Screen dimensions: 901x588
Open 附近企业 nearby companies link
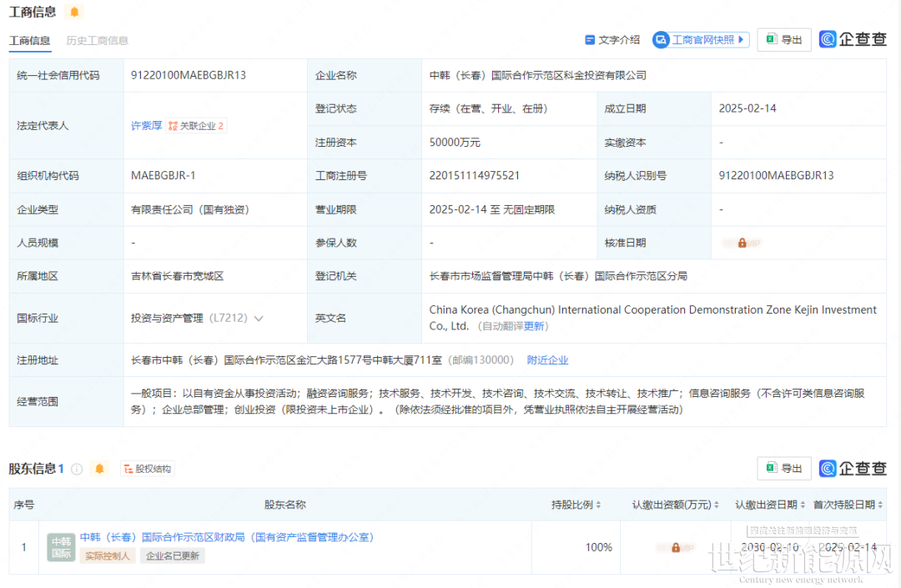click(547, 360)
